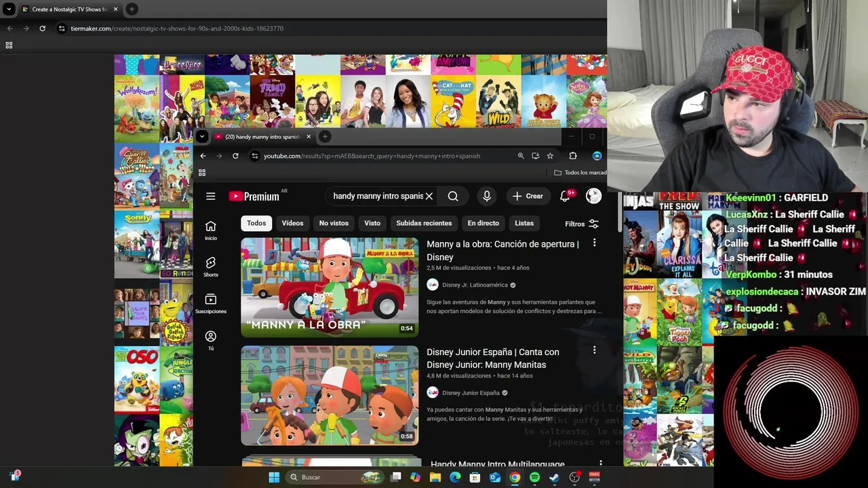
Task: Play the Manny Manitas 0:58 video thumbnail
Action: click(x=330, y=395)
